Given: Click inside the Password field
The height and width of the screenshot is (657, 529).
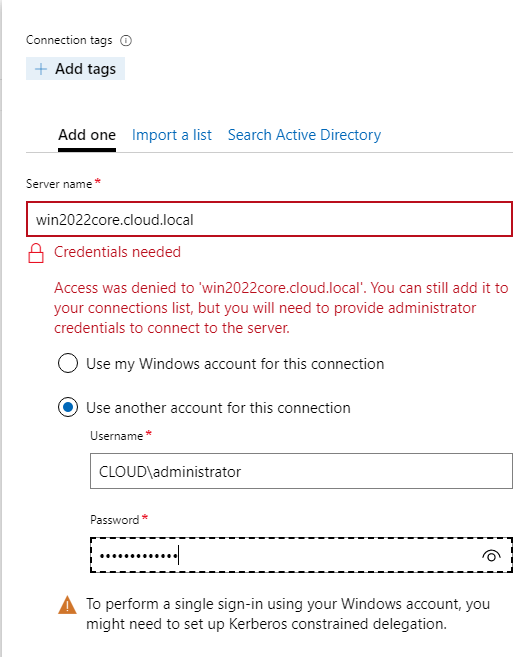Looking at the screenshot, I should tap(301, 555).
